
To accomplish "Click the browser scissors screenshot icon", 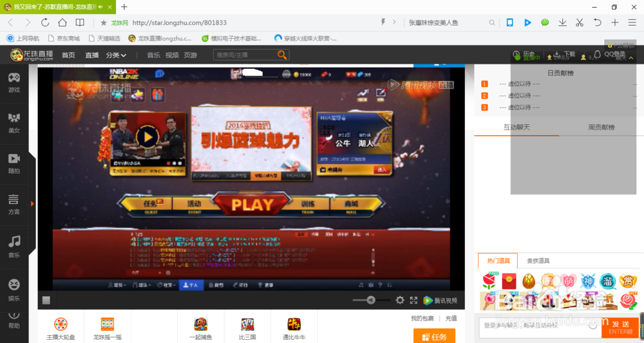I will (580, 23).
